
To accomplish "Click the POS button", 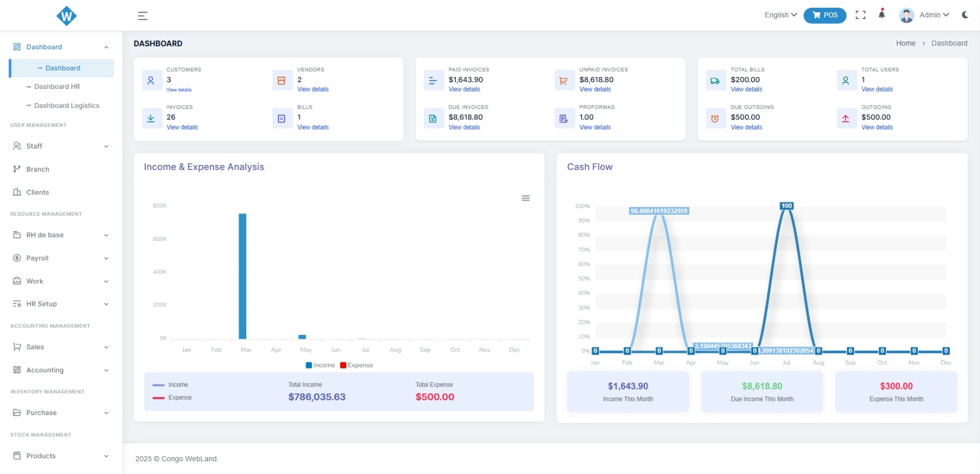I will point(825,15).
